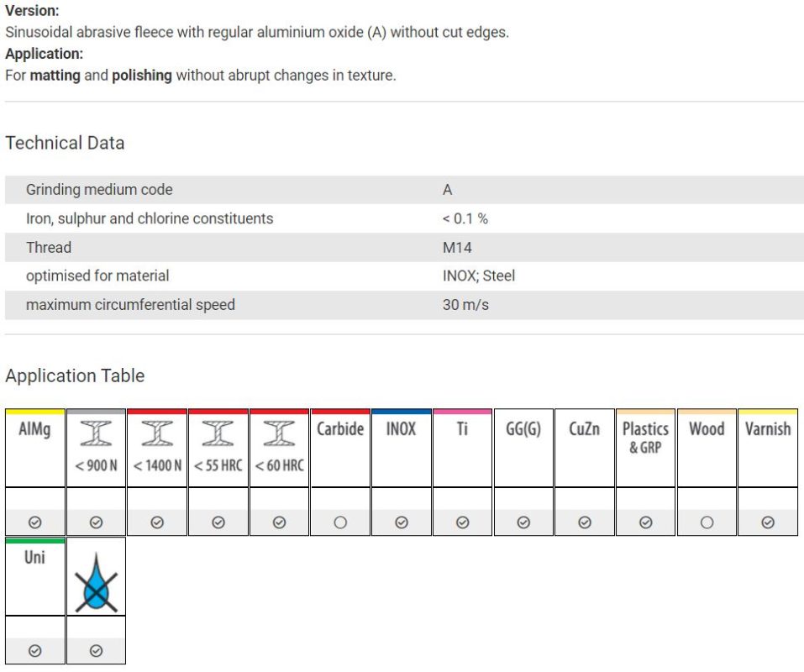
Task: Click the checkmark icon under AlMg
Action: pos(35,522)
